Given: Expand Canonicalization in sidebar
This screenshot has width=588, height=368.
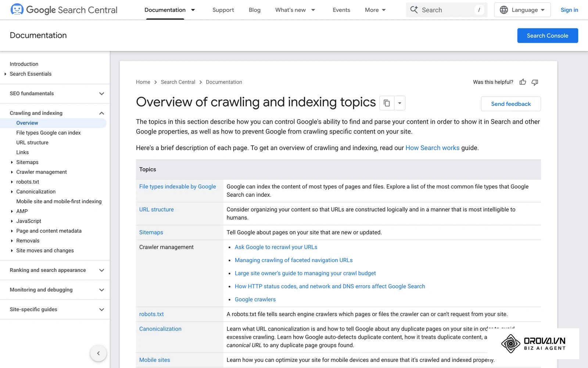Looking at the screenshot, I should pyautogui.click(x=12, y=192).
